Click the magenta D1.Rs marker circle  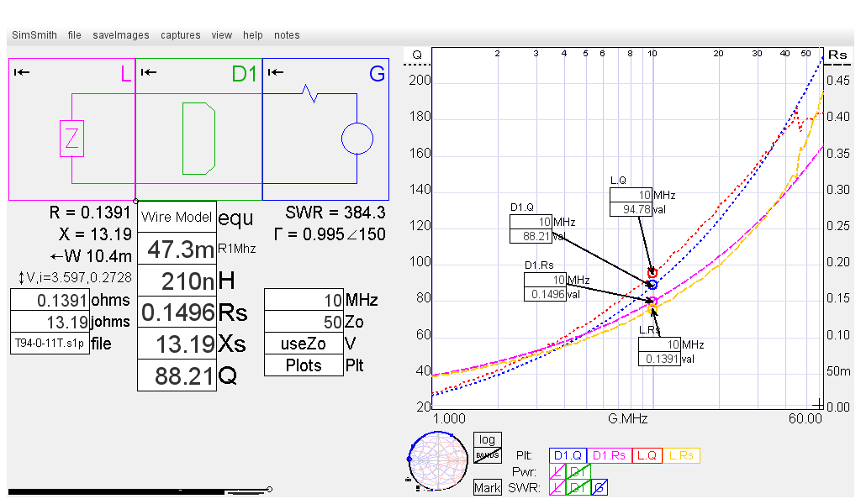652,301
